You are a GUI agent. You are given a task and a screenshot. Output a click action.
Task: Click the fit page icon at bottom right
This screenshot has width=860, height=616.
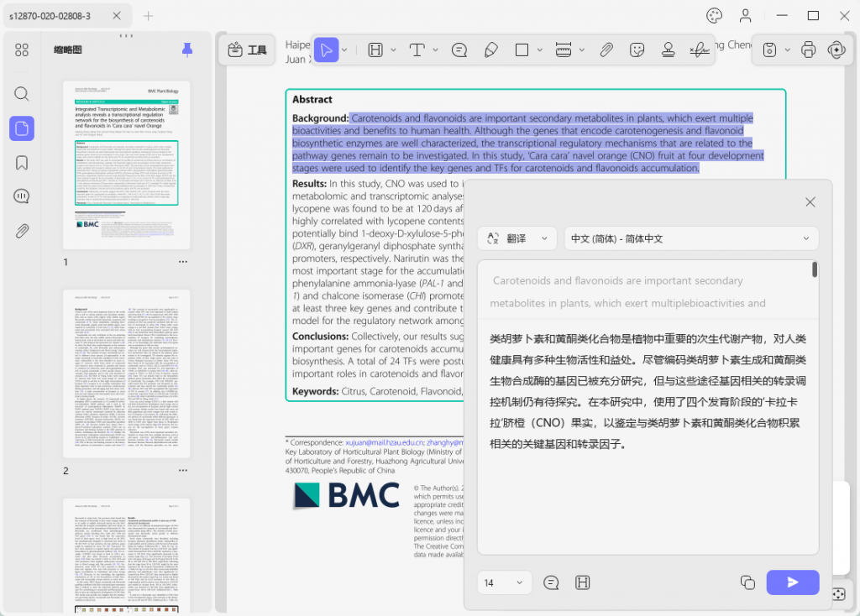pos(839,594)
